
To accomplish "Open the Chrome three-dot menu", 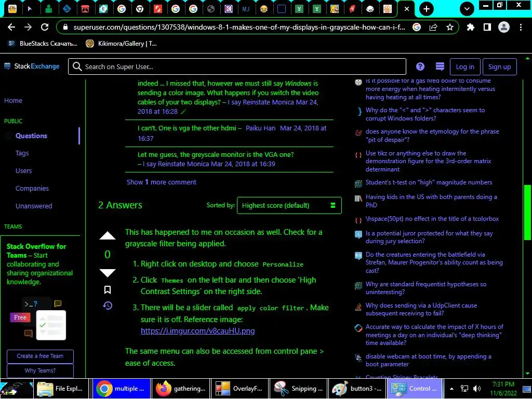I will pyautogui.click(x=521, y=27).
